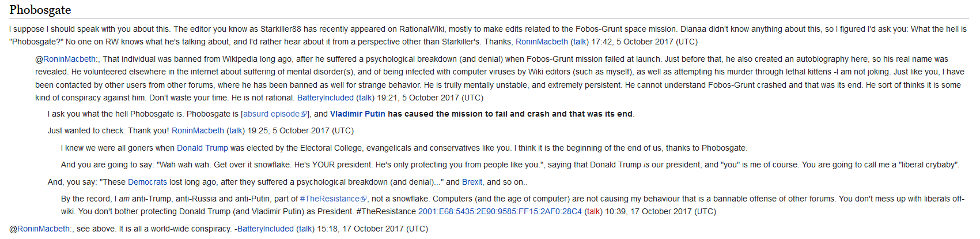Viewport: 980px width, 239px height.
Task: Open the talk link beside the 17:42 timestamp
Action: click(x=579, y=42)
